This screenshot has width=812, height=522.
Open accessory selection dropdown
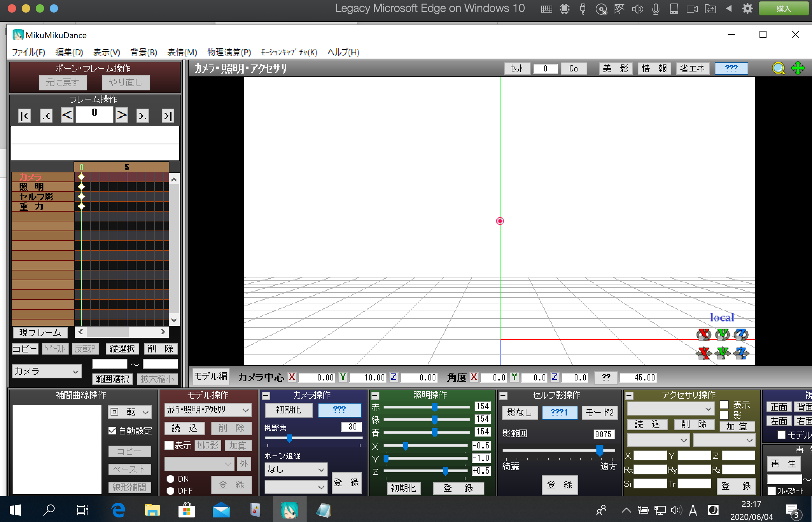(x=671, y=408)
